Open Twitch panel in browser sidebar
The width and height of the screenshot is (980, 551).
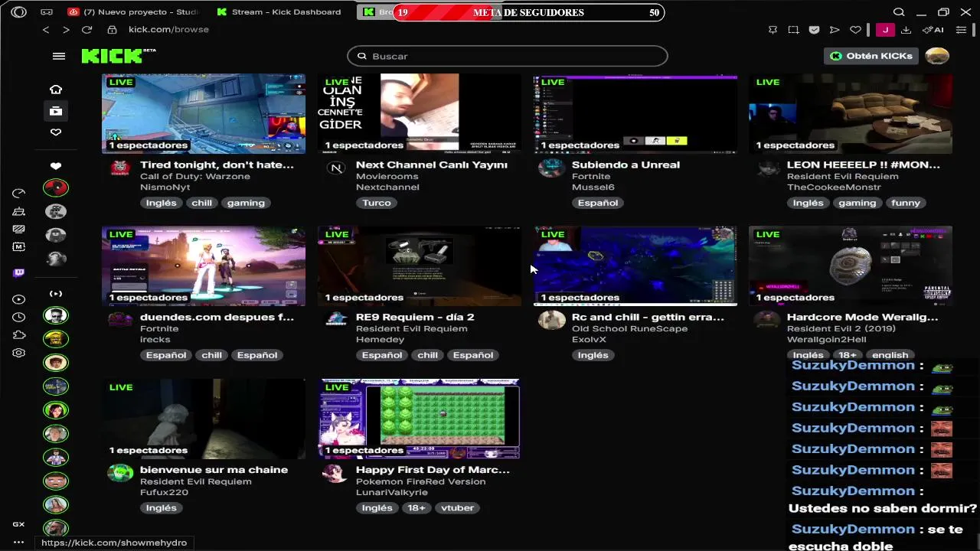pos(19,272)
